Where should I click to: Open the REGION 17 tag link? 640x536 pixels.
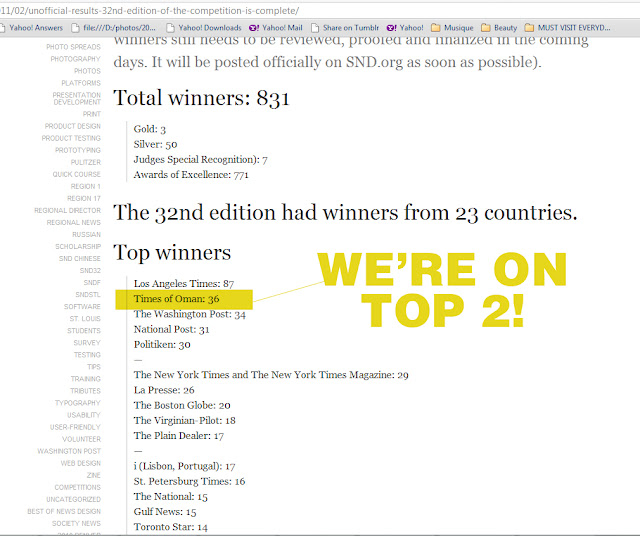pos(84,198)
